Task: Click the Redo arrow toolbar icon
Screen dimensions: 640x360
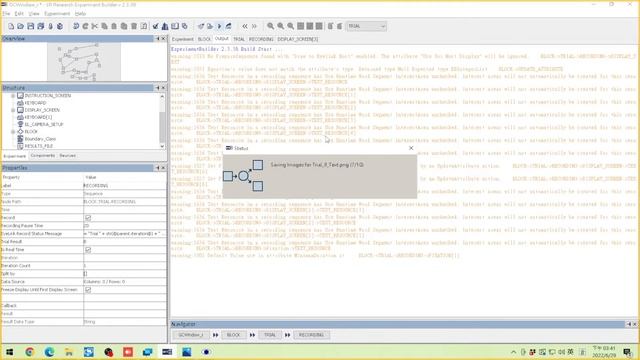Action: [x=85, y=26]
